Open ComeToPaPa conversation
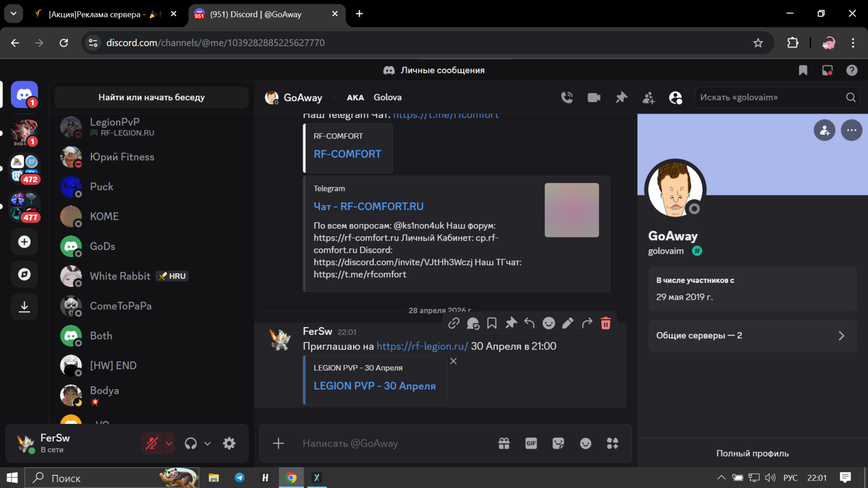The width and height of the screenshot is (868, 488). point(152,306)
